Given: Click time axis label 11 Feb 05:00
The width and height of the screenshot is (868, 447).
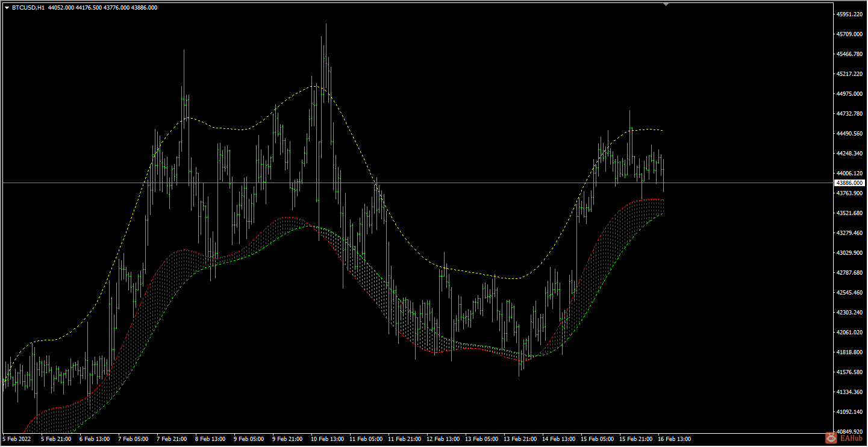Looking at the screenshot, I should tap(366, 439).
